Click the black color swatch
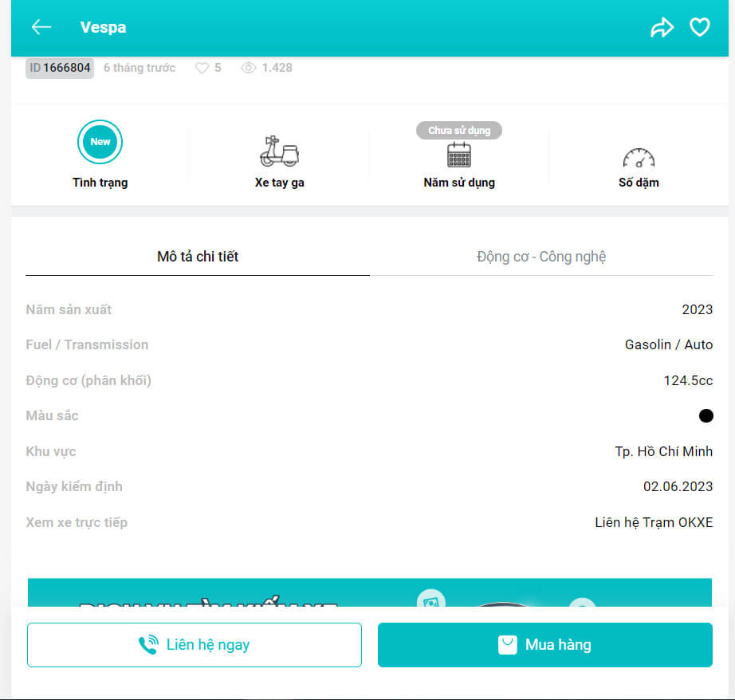Image resolution: width=735 pixels, height=700 pixels. coord(706,416)
